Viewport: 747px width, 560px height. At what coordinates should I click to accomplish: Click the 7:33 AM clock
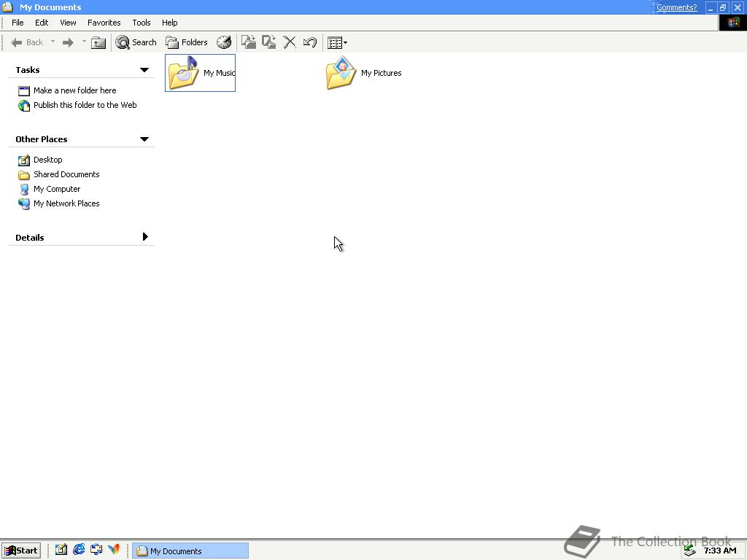(x=719, y=551)
